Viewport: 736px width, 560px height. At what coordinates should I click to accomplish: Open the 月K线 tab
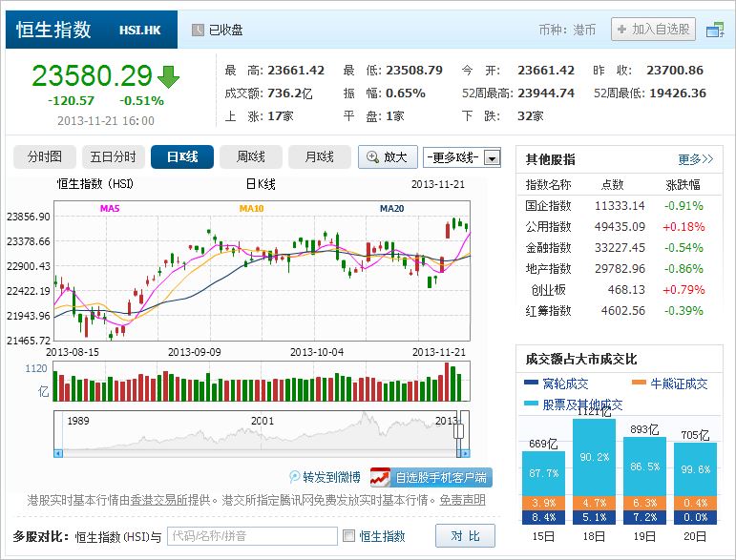tap(319, 156)
